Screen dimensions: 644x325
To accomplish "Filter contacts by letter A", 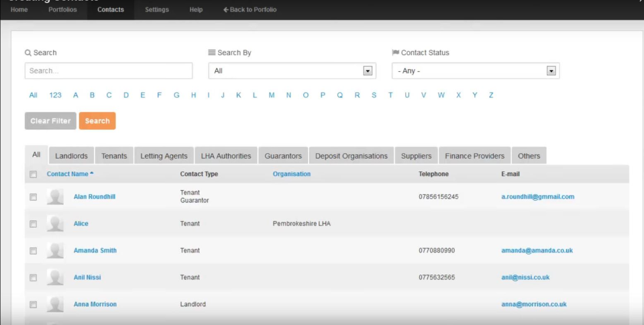I will pos(76,95).
